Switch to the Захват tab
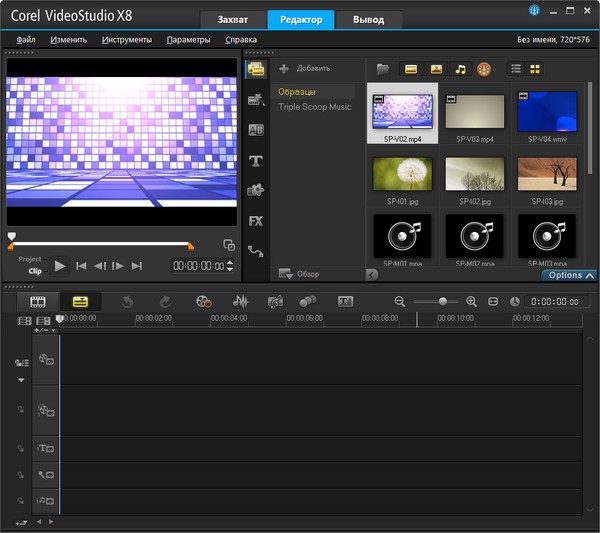 point(232,19)
